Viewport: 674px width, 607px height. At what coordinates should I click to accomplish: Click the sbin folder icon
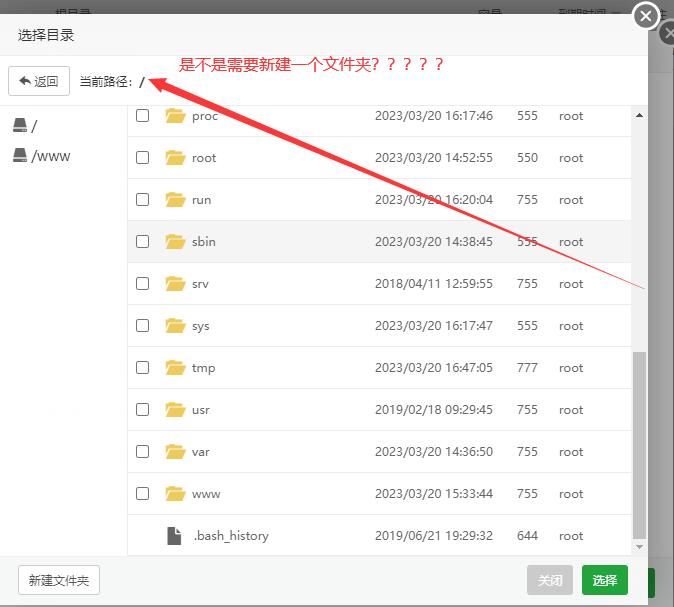[x=175, y=242]
